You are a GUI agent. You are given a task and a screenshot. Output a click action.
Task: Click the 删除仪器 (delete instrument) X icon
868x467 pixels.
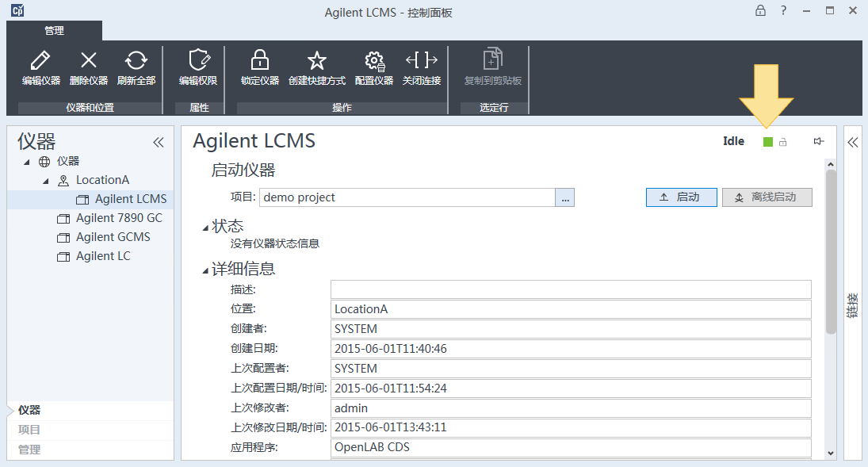click(x=89, y=59)
